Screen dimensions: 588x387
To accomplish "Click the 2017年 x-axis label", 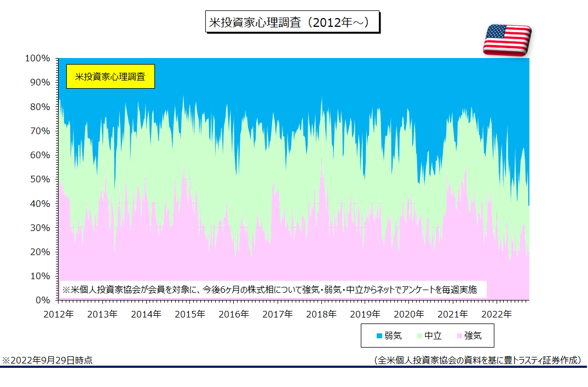I will (278, 314).
